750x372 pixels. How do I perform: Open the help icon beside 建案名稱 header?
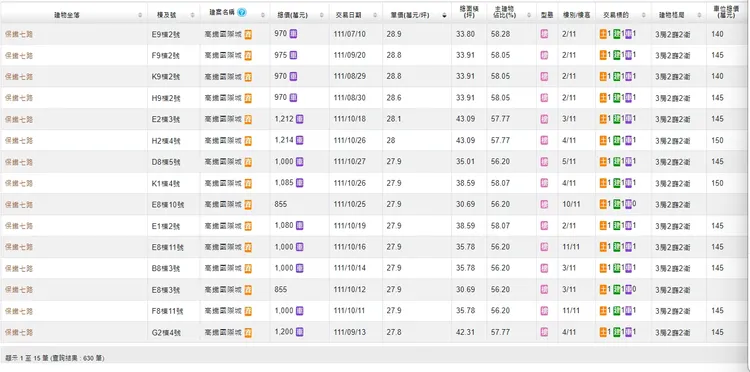[x=242, y=12]
